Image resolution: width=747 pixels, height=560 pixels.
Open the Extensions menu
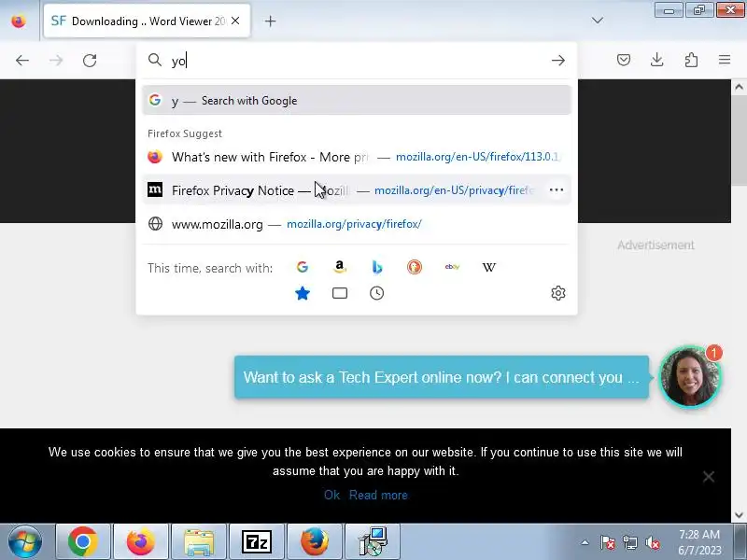(691, 60)
